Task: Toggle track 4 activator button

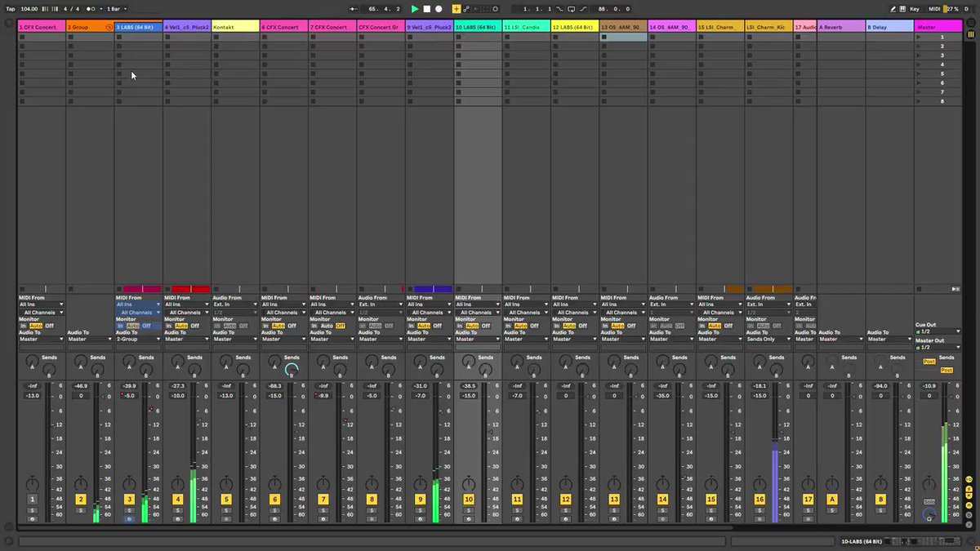Action: click(x=178, y=499)
